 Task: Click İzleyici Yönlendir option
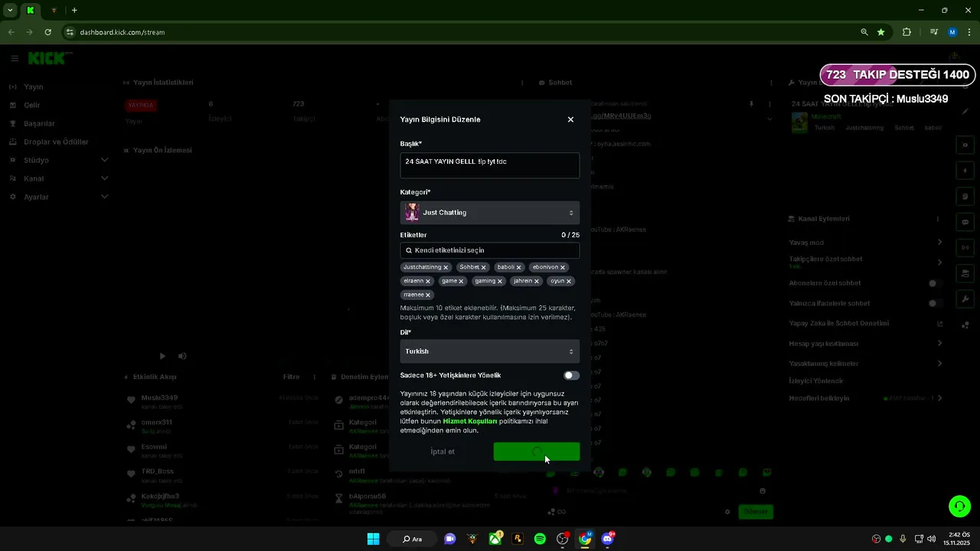(816, 381)
